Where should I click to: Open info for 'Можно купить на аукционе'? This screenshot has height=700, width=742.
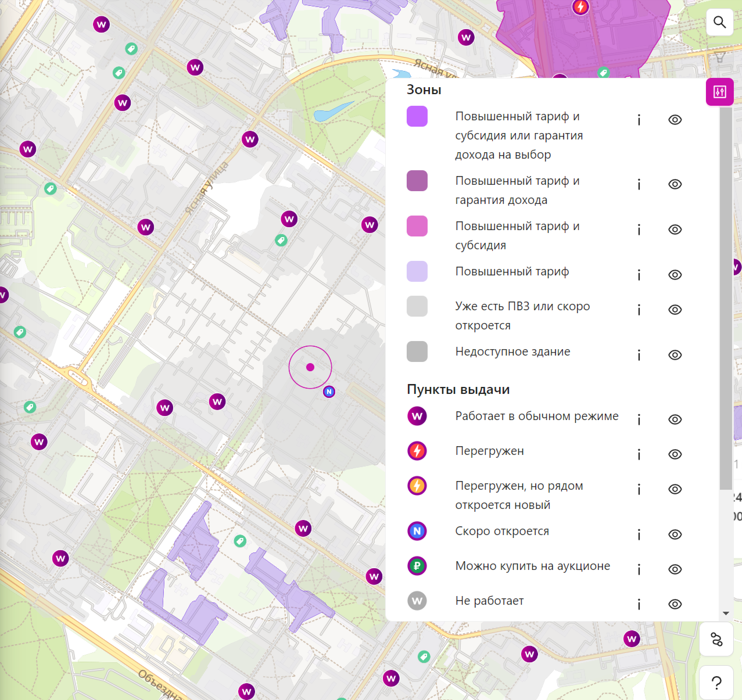639,569
